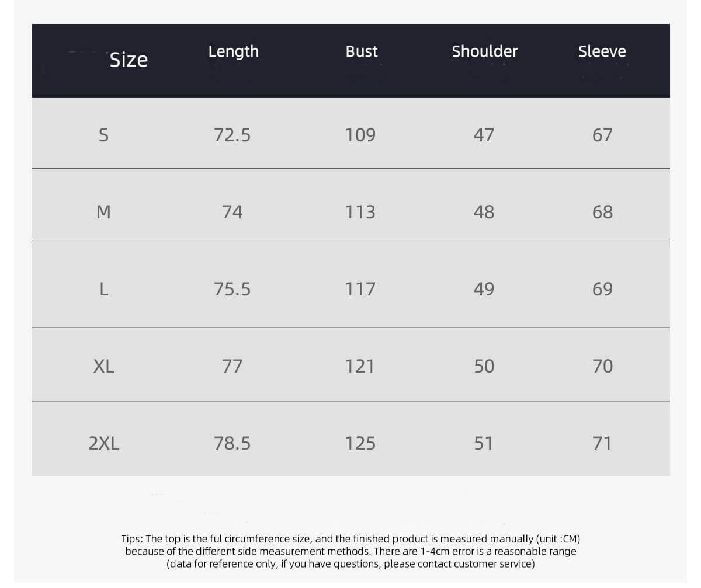This screenshot has width=701, height=588.
Task: Click the contact customer service text line
Action: 350,564
